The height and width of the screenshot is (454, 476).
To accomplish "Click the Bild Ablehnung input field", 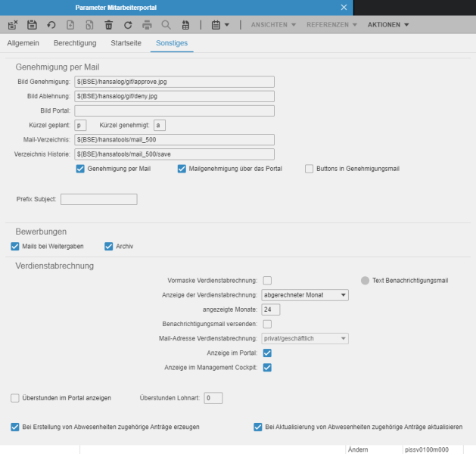I will [x=174, y=96].
